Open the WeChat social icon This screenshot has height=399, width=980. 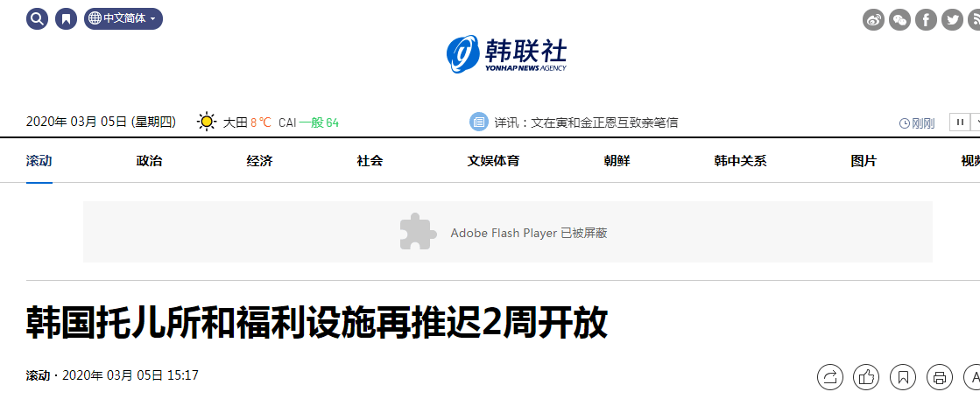[x=900, y=19]
